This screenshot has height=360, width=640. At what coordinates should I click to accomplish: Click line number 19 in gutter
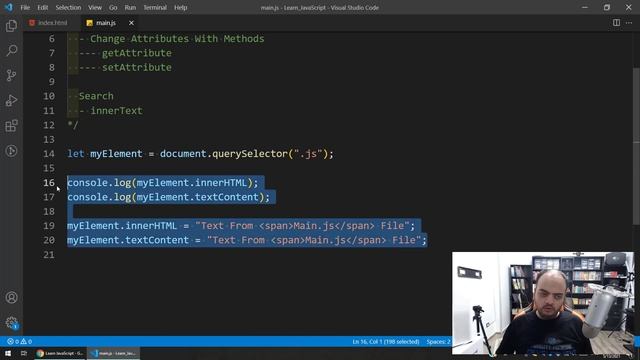tap(49, 226)
